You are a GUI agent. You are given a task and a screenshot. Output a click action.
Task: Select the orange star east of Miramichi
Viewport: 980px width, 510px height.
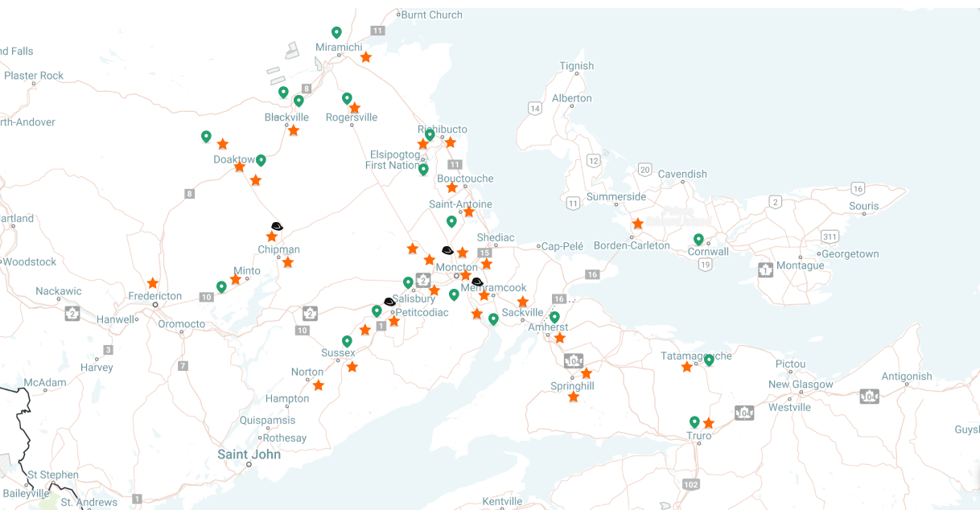point(366,57)
